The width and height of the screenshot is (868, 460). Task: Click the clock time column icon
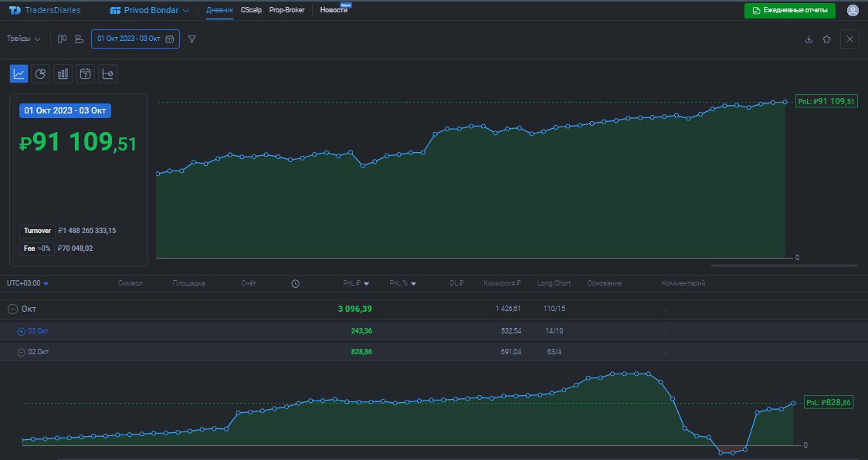click(296, 283)
